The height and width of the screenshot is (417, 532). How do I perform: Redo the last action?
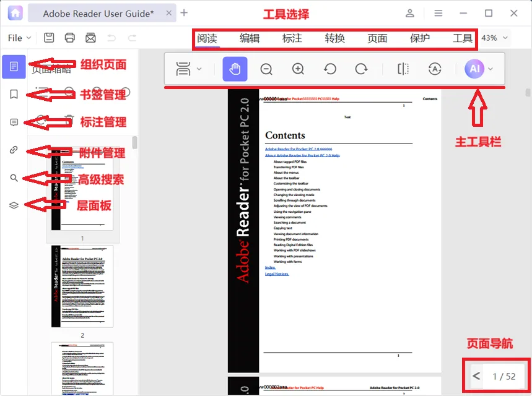[x=132, y=38]
